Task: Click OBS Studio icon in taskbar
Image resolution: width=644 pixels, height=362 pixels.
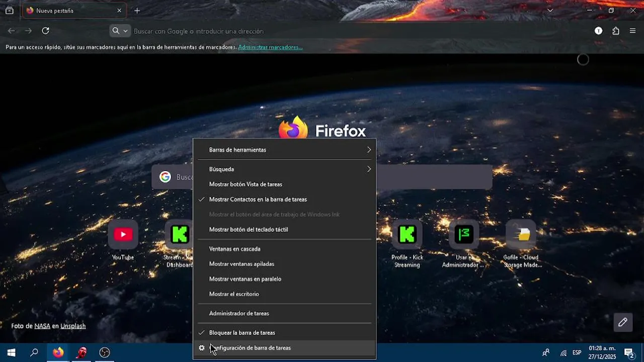Action: click(105, 352)
